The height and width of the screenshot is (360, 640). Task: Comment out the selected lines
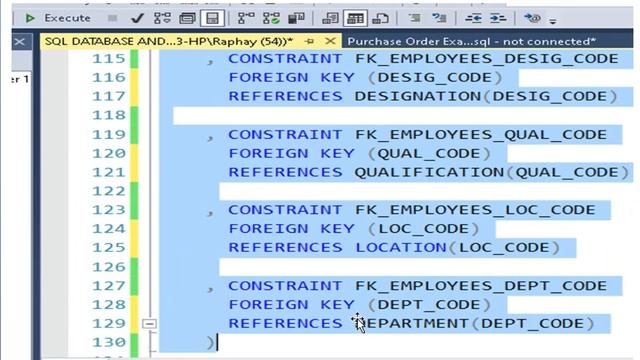click(x=415, y=18)
